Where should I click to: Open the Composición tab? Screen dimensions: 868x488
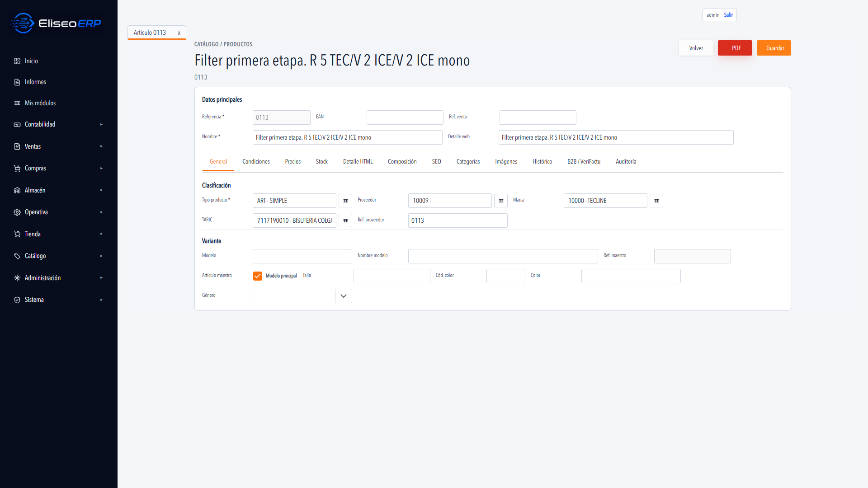(402, 162)
